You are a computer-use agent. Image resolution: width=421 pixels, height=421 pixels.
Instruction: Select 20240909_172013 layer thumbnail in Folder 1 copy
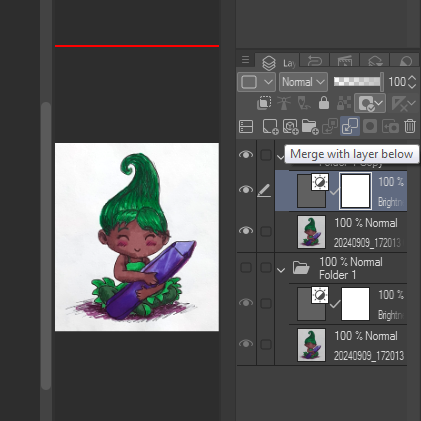(311, 232)
